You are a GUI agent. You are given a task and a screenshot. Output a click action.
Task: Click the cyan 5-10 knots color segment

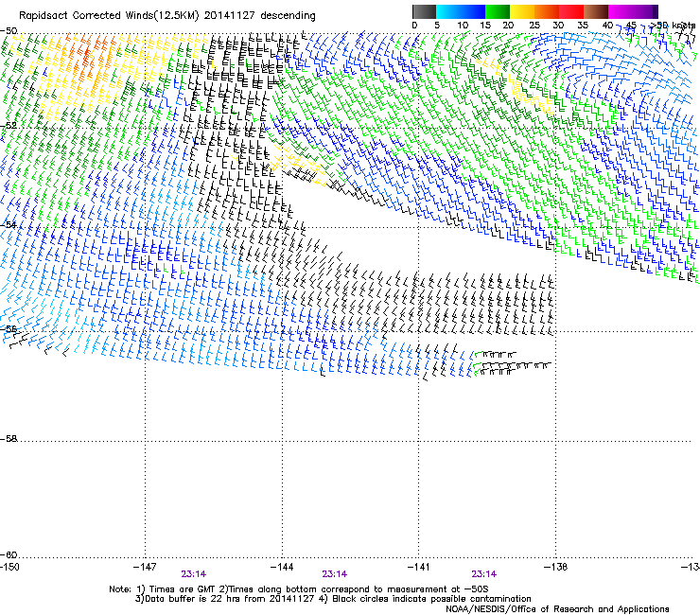click(448, 11)
